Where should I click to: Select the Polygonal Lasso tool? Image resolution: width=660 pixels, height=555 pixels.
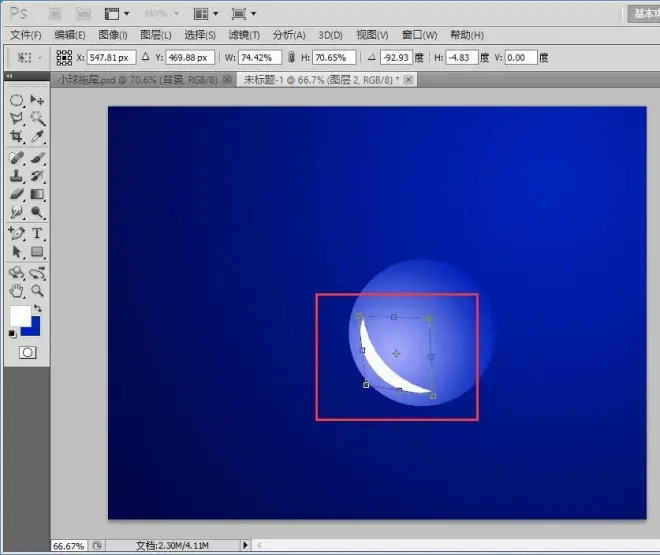[x=16, y=118]
